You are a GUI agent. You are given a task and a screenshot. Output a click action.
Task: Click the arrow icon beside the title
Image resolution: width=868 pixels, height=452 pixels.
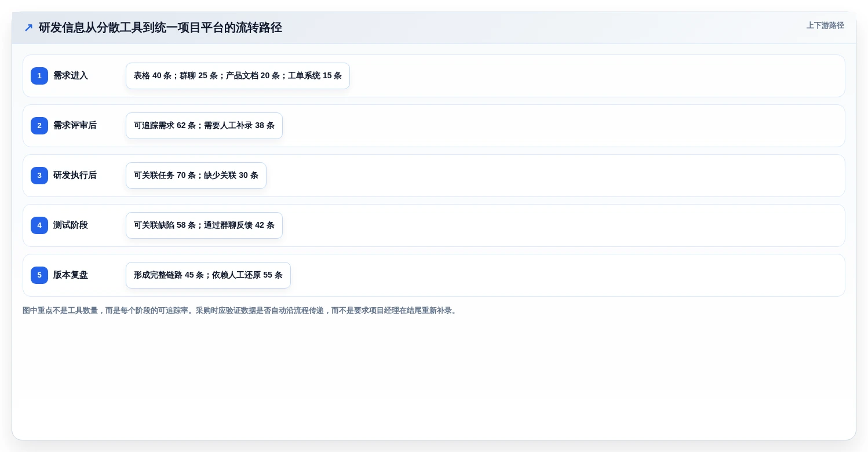click(x=28, y=28)
